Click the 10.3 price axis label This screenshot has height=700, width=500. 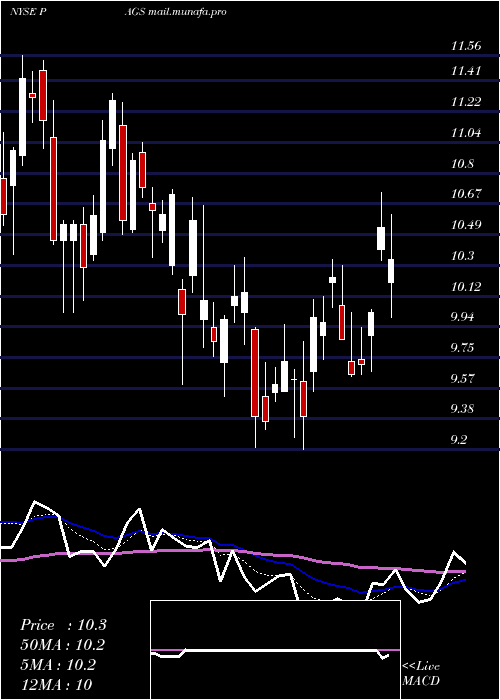point(462,256)
